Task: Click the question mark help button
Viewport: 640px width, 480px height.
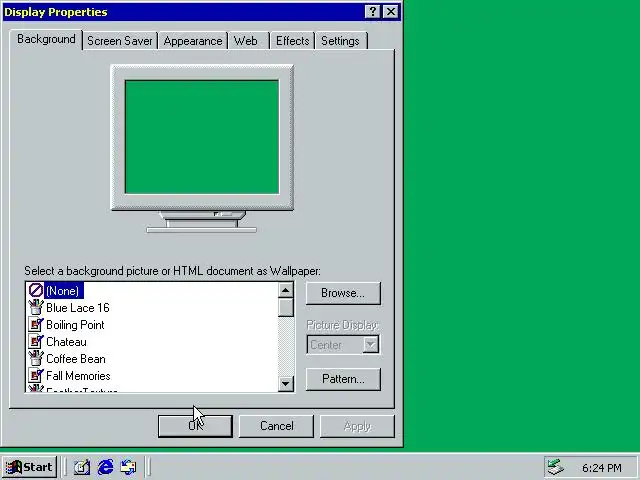Action: [x=373, y=12]
